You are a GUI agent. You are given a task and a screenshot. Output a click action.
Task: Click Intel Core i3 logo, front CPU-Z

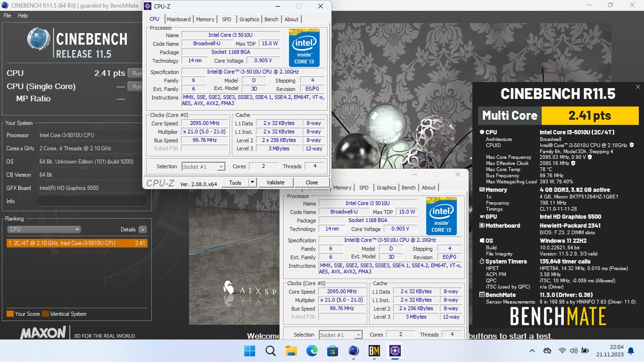click(304, 48)
